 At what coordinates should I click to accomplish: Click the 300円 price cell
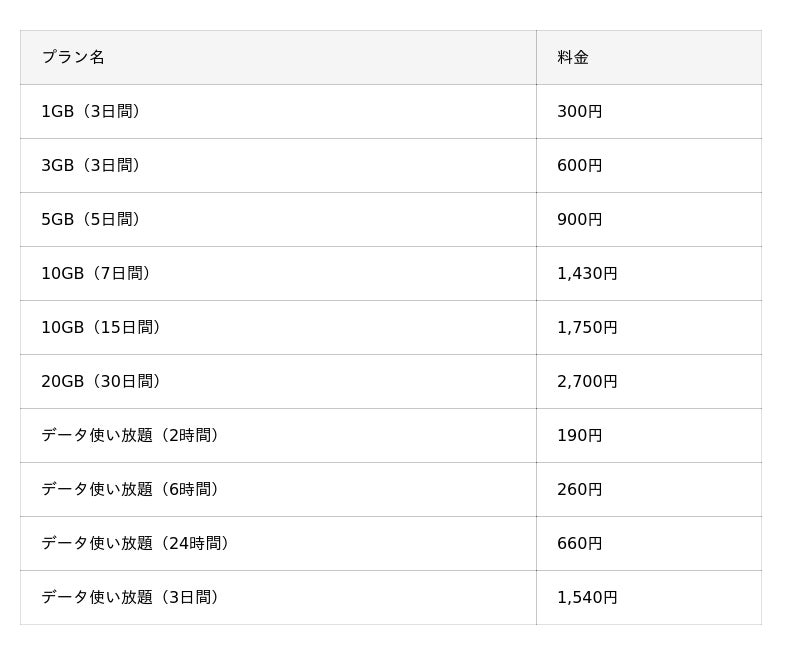tap(580, 111)
